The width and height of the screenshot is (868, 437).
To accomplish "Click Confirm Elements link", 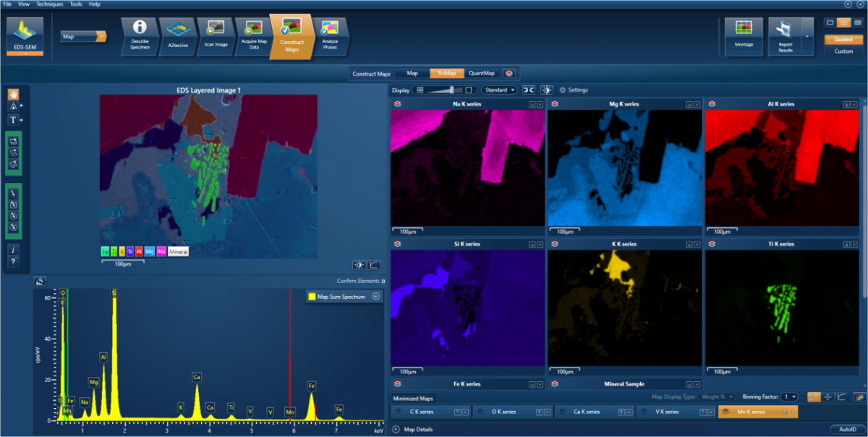I will [x=360, y=281].
